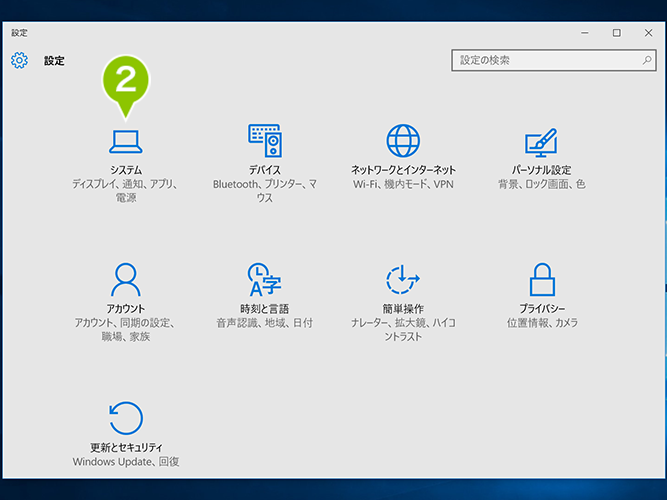Screen dimensions: 667x500
Task: Click the magnifier icon in search box
Action: [647, 60]
